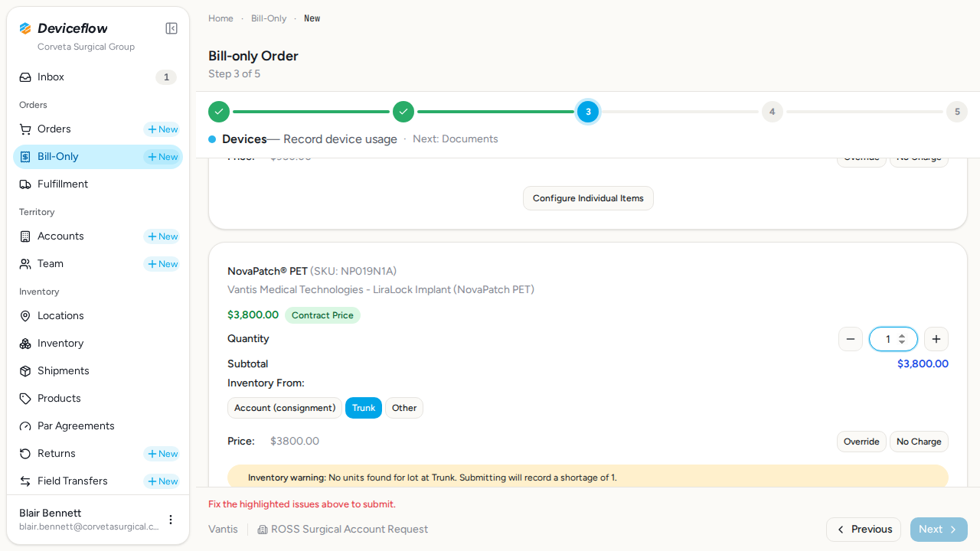
Task: Create new Return with New badge
Action: coord(162,454)
